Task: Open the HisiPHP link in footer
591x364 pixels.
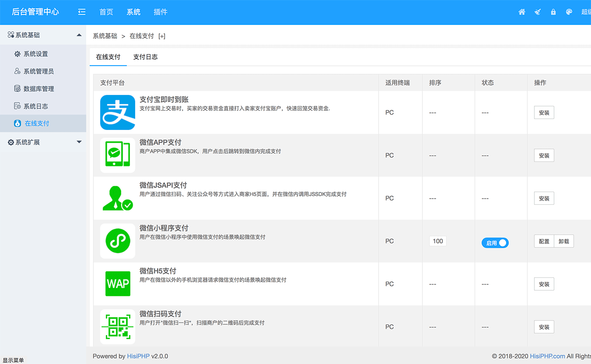Action: click(x=138, y=356)
